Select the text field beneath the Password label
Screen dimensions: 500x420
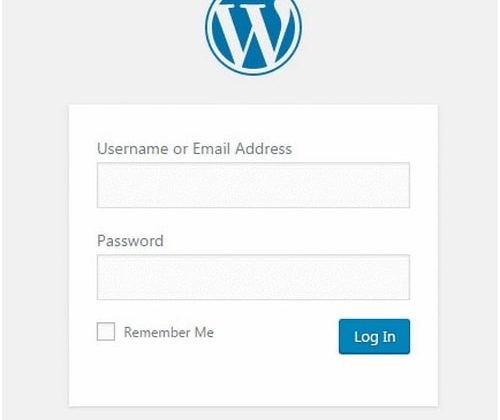click(253, 277)
